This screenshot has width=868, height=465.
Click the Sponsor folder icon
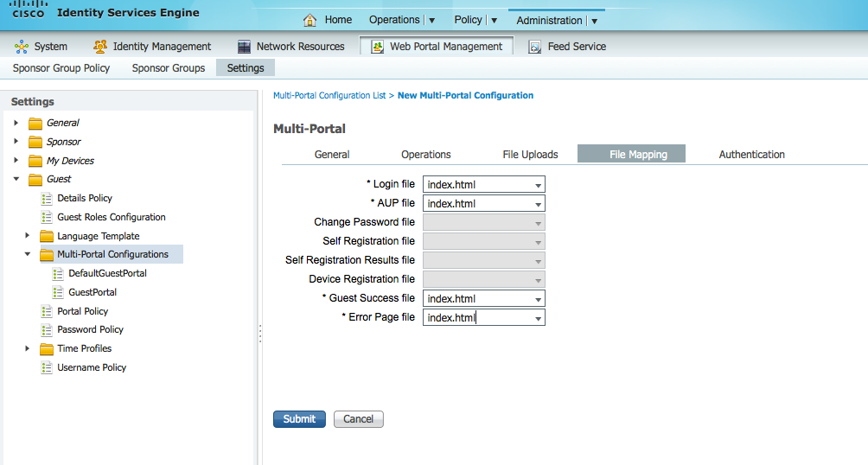35,142
